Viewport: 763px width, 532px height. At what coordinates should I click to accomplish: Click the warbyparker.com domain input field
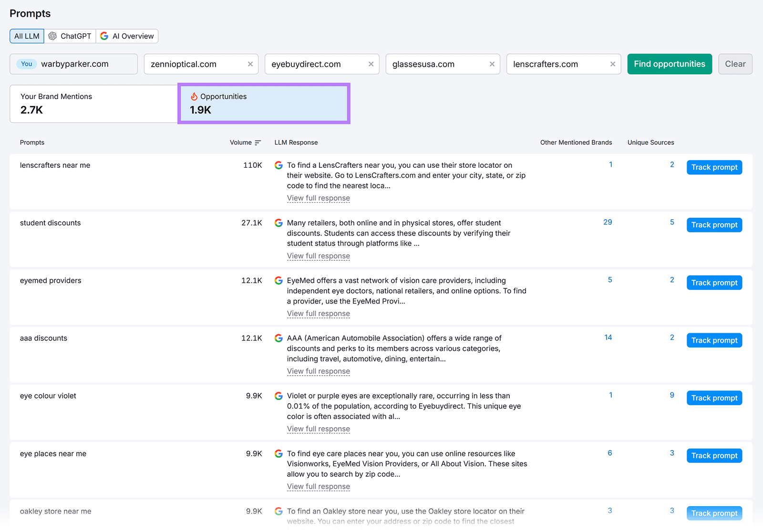[86, 64]
